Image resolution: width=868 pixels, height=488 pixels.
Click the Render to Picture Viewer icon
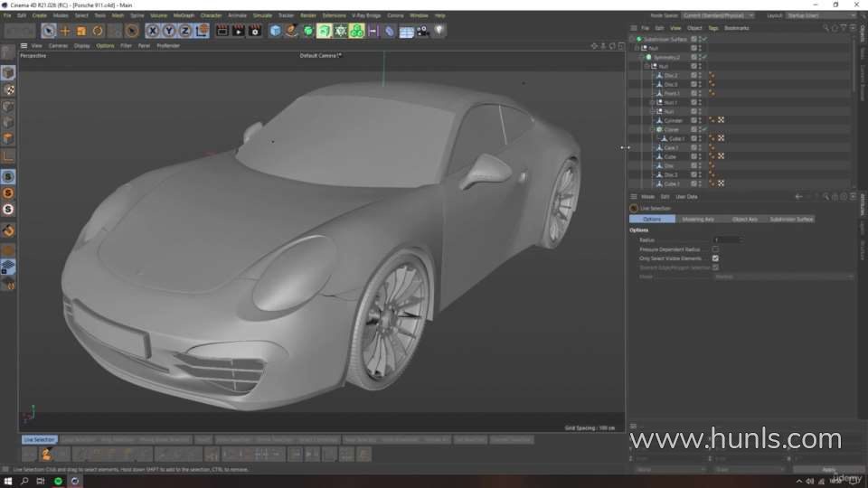click(239, 31)
